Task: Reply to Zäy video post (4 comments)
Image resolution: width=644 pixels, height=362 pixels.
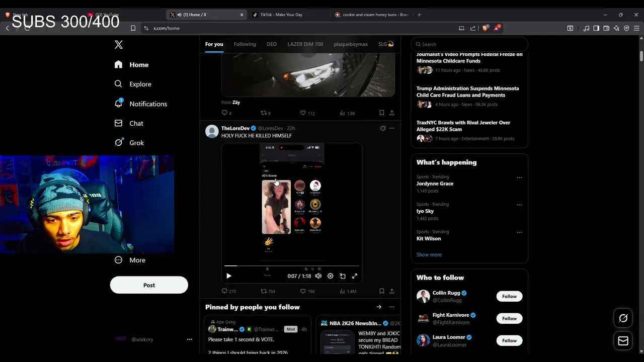Action: (x=224, y=113)
